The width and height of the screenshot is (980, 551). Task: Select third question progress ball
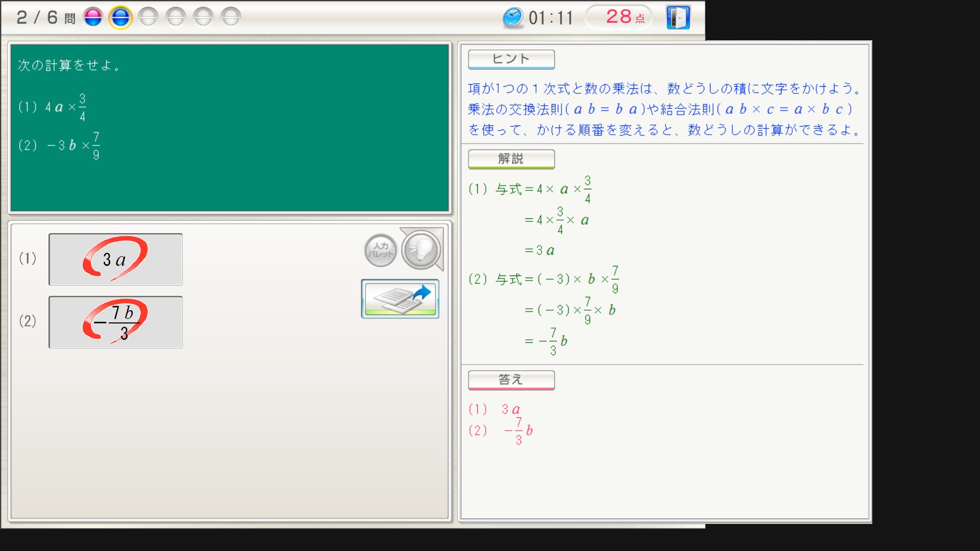click(148, 17)
